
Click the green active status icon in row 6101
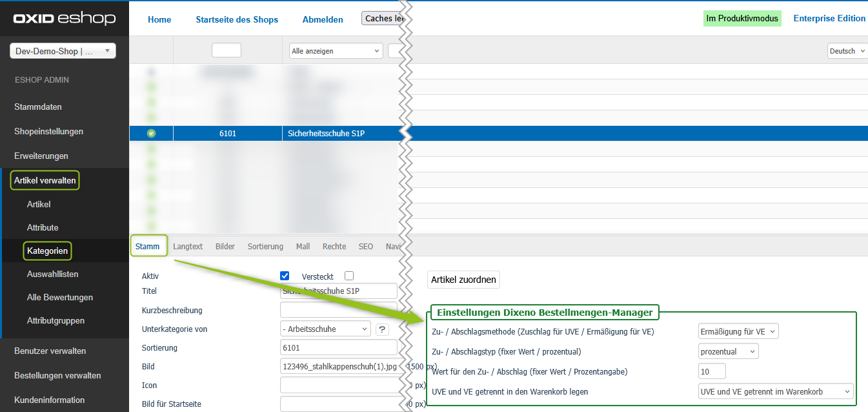pyautogui.click(x=151, y=134)
